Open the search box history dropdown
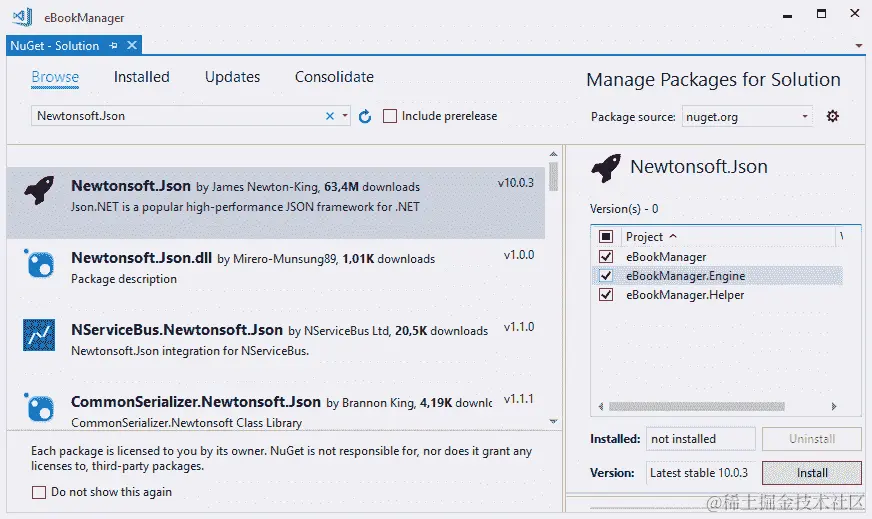The height and width of the screenshot is (519, 872). (x=345, y=116)
